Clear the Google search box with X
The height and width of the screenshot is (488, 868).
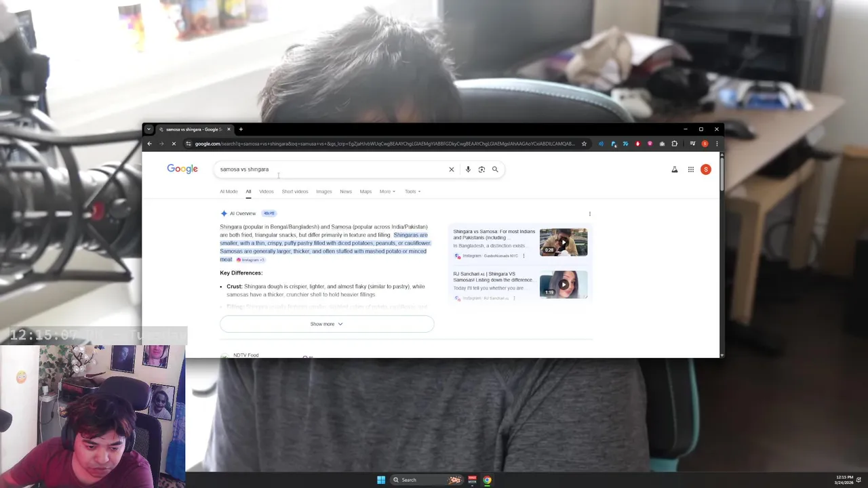pos(452,169)
